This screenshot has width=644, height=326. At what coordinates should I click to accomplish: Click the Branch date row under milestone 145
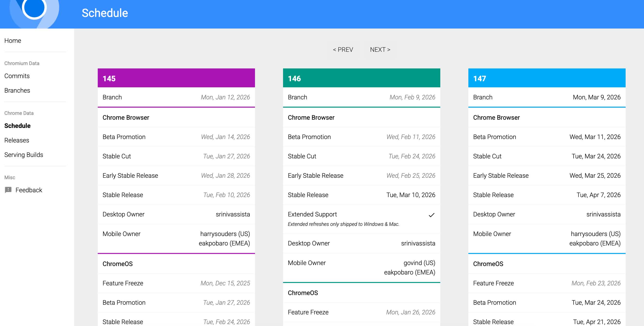click(x=176, y=97)
